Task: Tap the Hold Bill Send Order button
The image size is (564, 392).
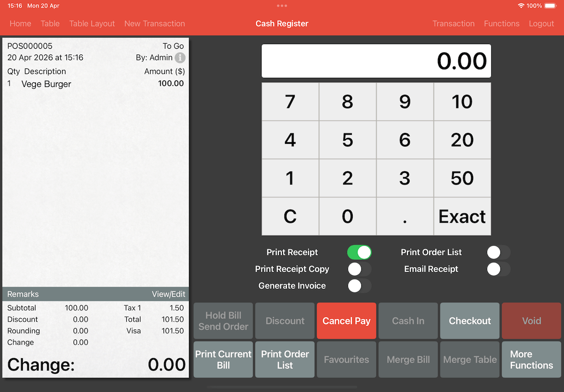Action: click(223, 321)
